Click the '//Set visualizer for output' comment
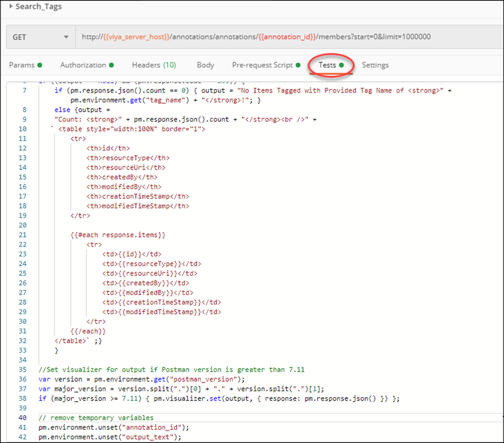This screenshot has height=443, width=504. (171, 370)
